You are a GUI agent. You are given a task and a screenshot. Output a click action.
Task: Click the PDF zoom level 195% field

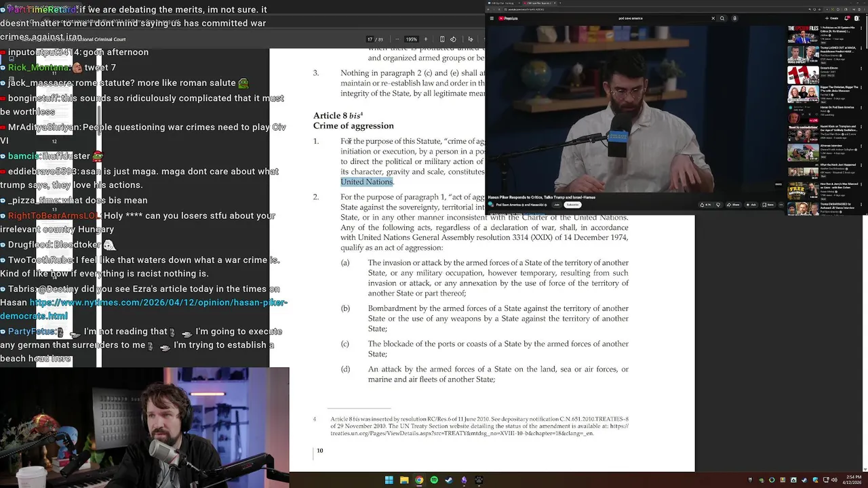coord(412,39)
